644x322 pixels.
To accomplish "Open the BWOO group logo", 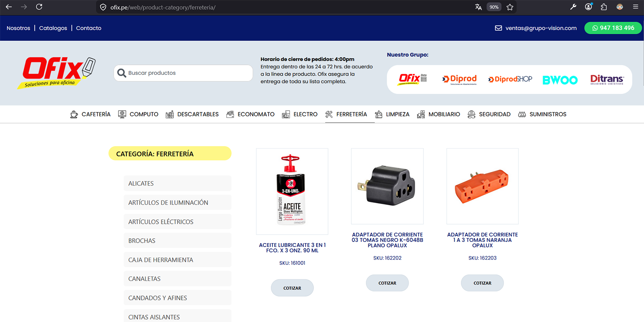I will coord(560,80).
